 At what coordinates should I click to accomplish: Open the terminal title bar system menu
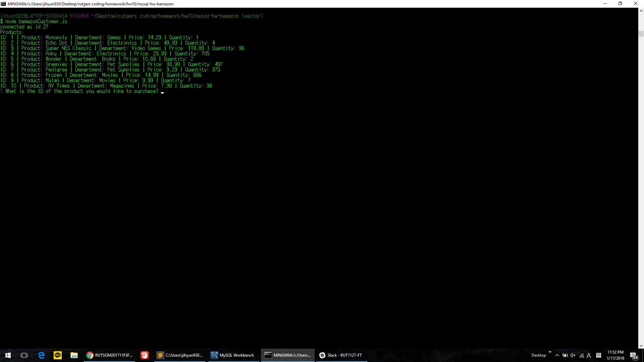pyautogui.click(x=4, y=4)
